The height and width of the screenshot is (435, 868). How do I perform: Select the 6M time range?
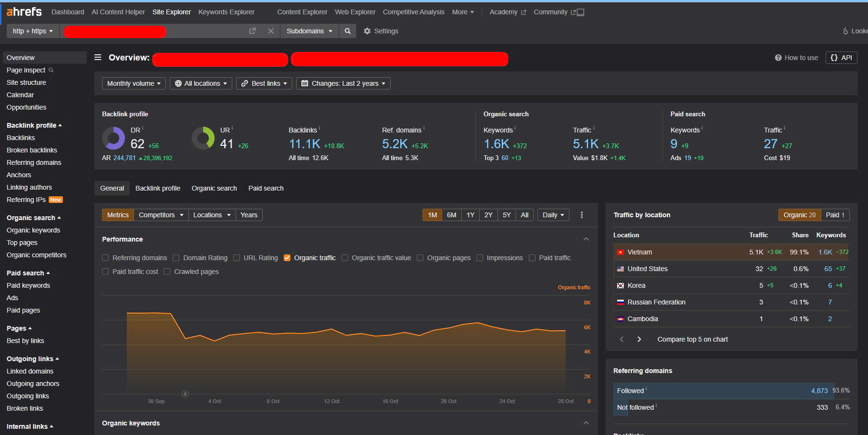click(451, 215)
